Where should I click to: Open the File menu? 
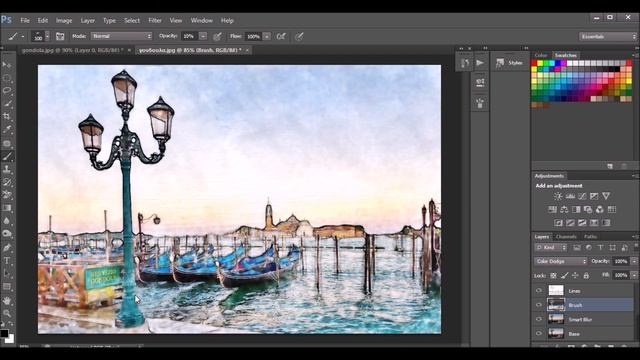point(25,20)
